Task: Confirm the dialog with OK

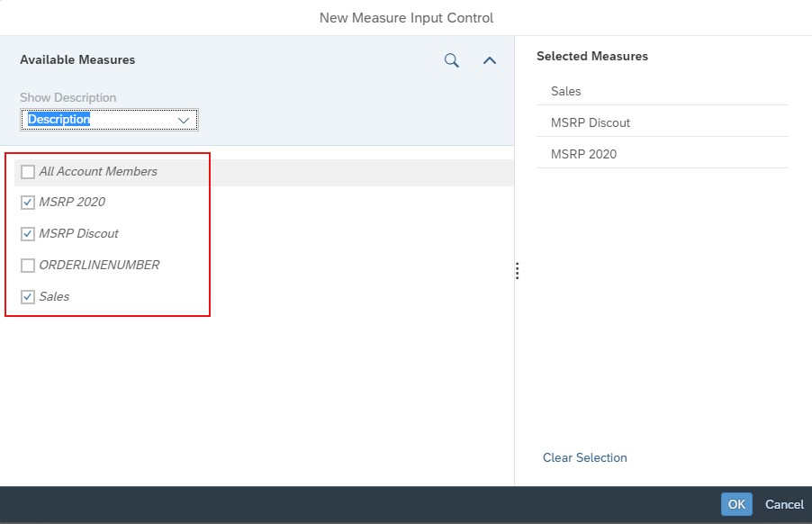Action: tap(735, 504)
